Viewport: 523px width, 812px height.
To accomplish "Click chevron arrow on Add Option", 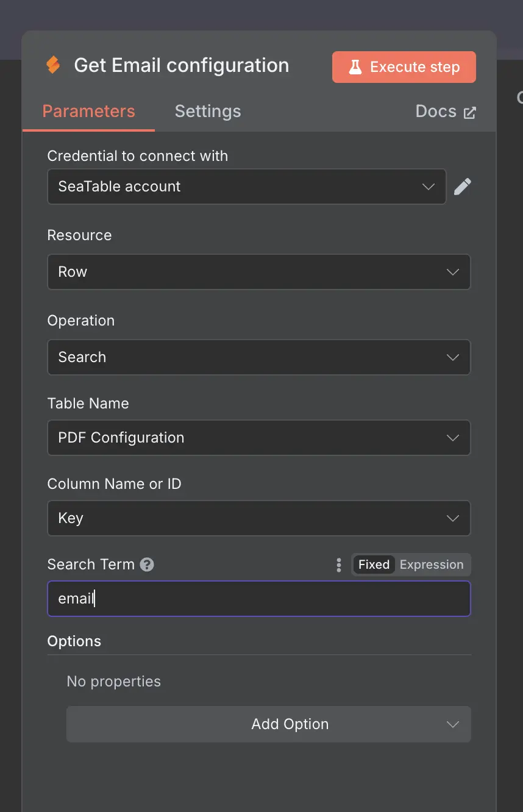I will pos(452,724).
